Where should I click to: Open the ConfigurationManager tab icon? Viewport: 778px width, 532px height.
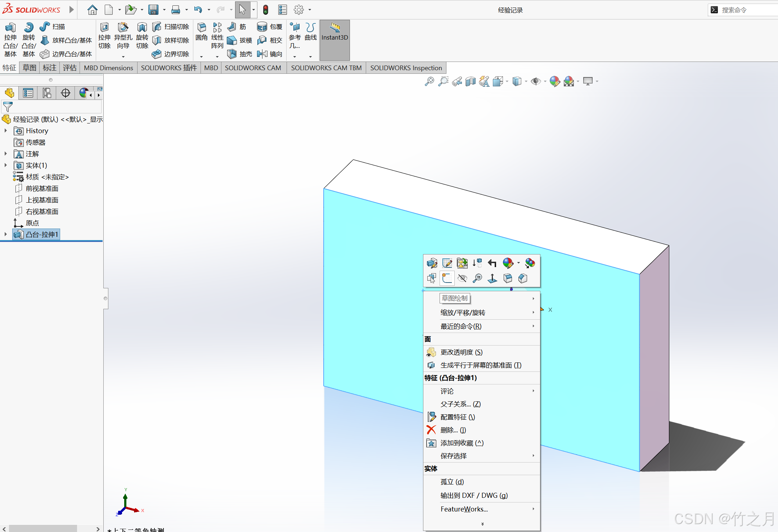click(x=46, y=93)
